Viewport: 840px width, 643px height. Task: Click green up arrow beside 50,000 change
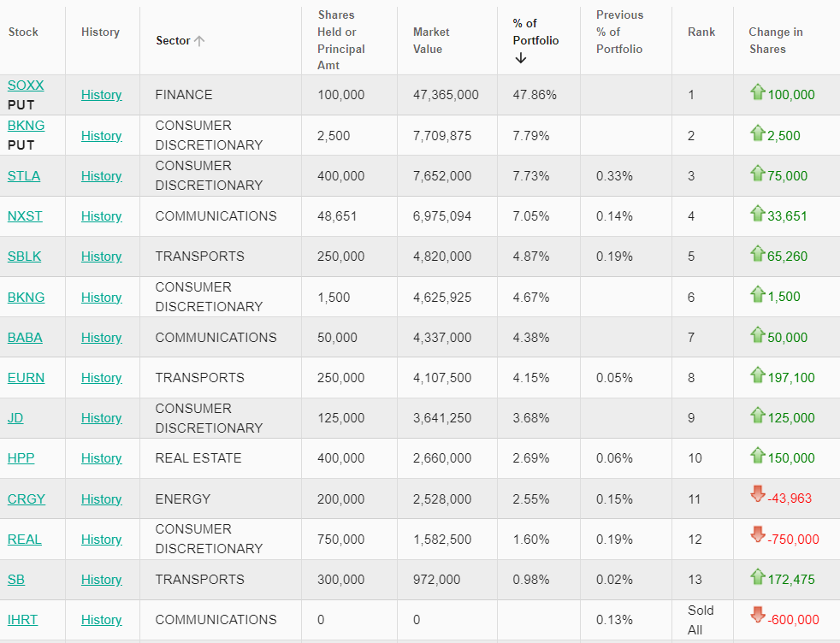(x=758, y=334)
